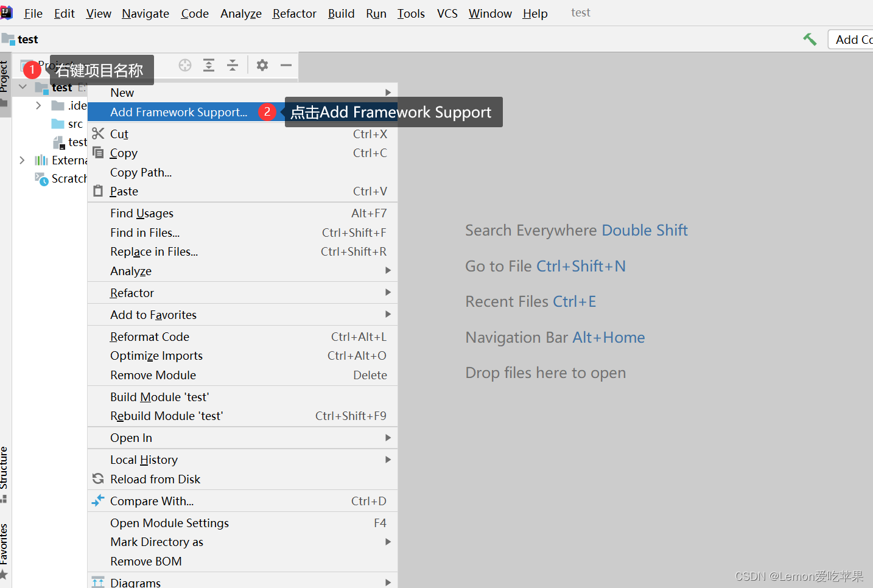Expand the Diagrams submenu arrow

pos(388,583)
